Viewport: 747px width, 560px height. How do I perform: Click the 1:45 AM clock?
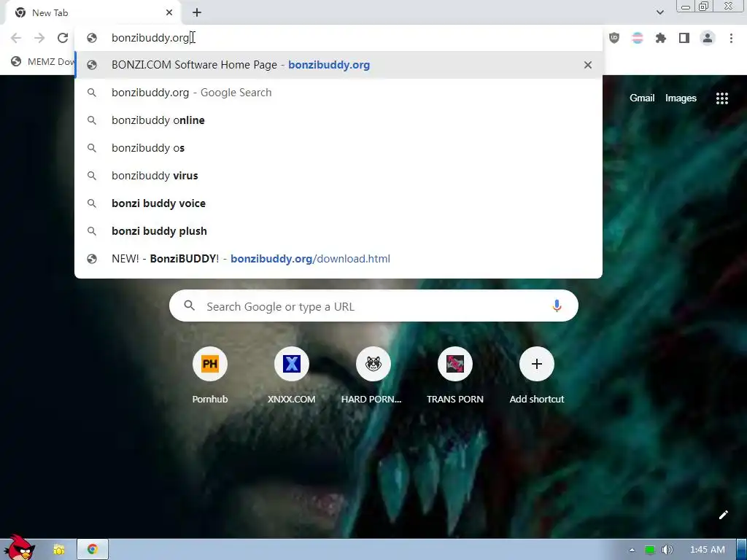(x=708, y=550)
